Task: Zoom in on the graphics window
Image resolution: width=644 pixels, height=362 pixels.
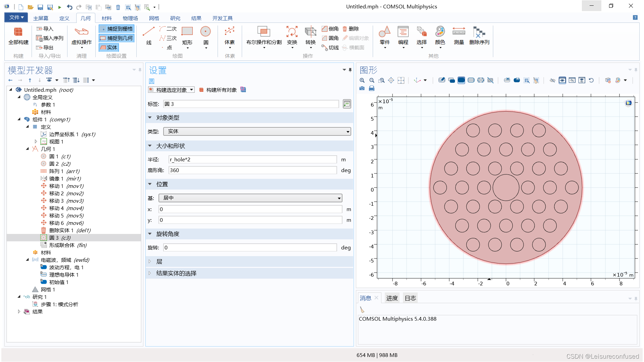Action: click(x=362, y=80)
